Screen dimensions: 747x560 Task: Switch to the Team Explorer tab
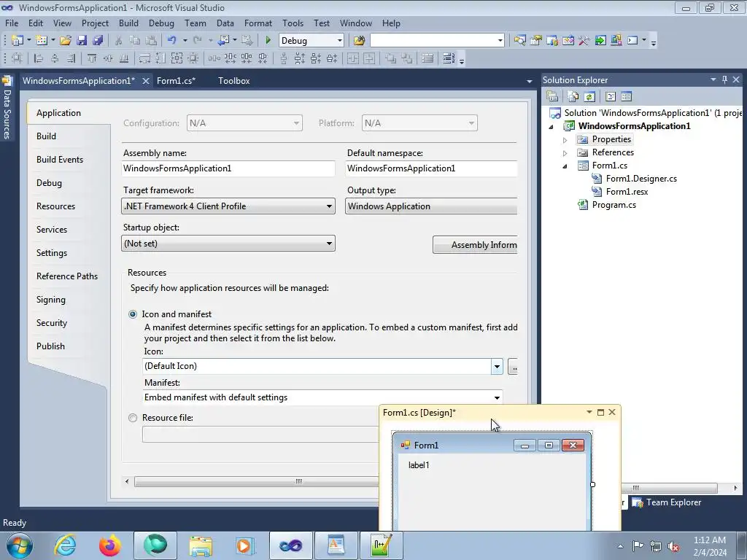click(x=667, y=502)
